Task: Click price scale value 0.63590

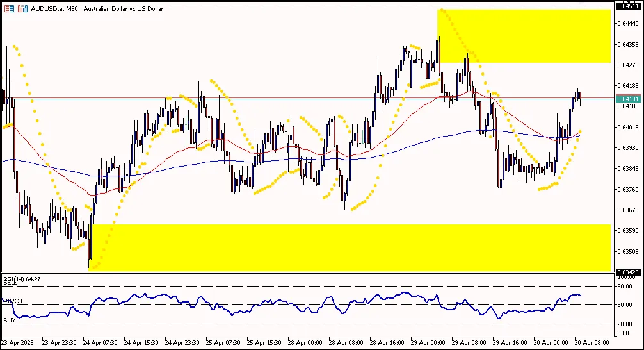Action: pyautogui.click(x=628, y=230)
